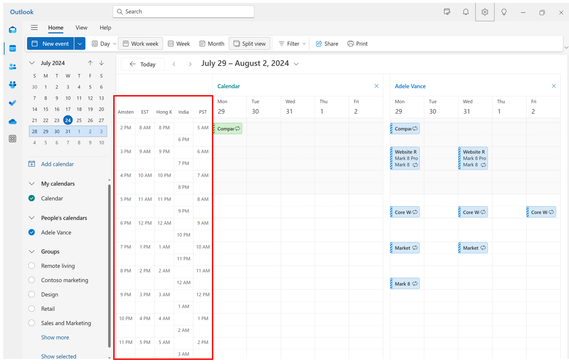Click in the Search box
Viewport: 569px width, 364px height.
(183, 12)
